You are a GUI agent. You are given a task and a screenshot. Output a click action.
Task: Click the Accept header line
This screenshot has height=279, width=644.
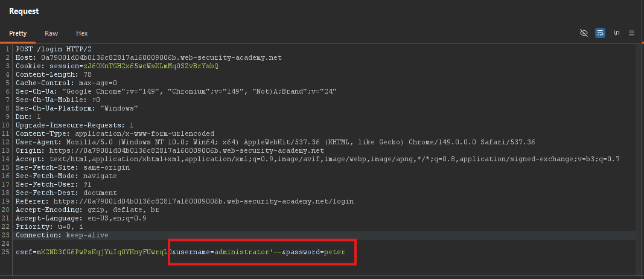coord(317,159)
